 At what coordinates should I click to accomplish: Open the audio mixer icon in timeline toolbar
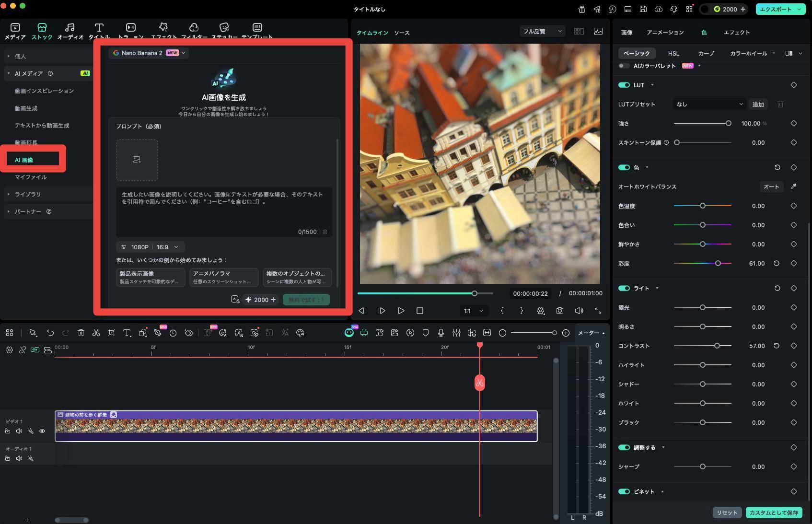pos(456,333)
